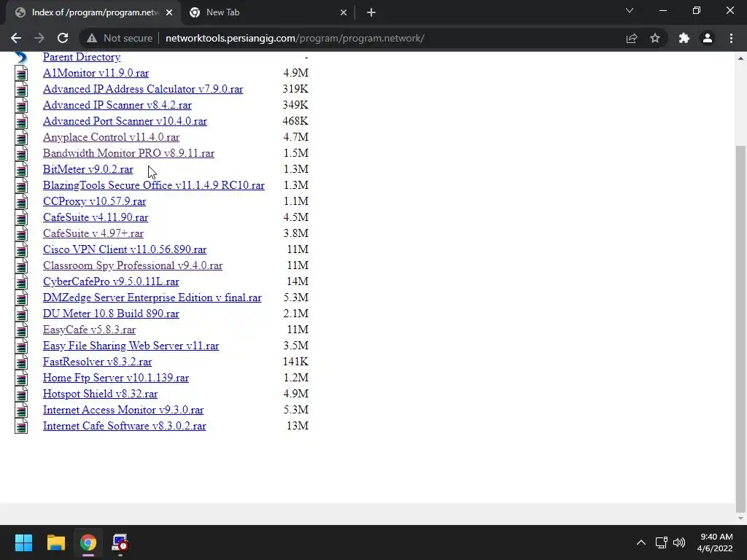
Task: Close the New Tab tab
Action: [344, 12]
